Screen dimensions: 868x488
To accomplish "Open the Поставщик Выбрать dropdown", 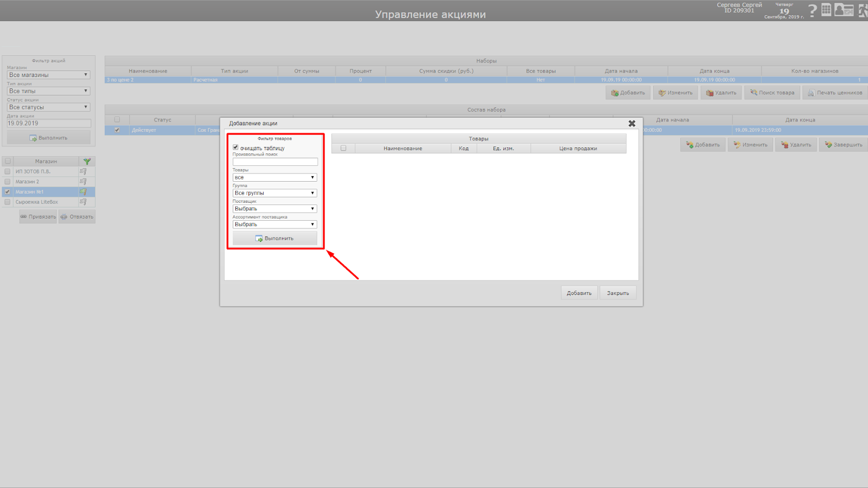I will click(x=275, y=209).
